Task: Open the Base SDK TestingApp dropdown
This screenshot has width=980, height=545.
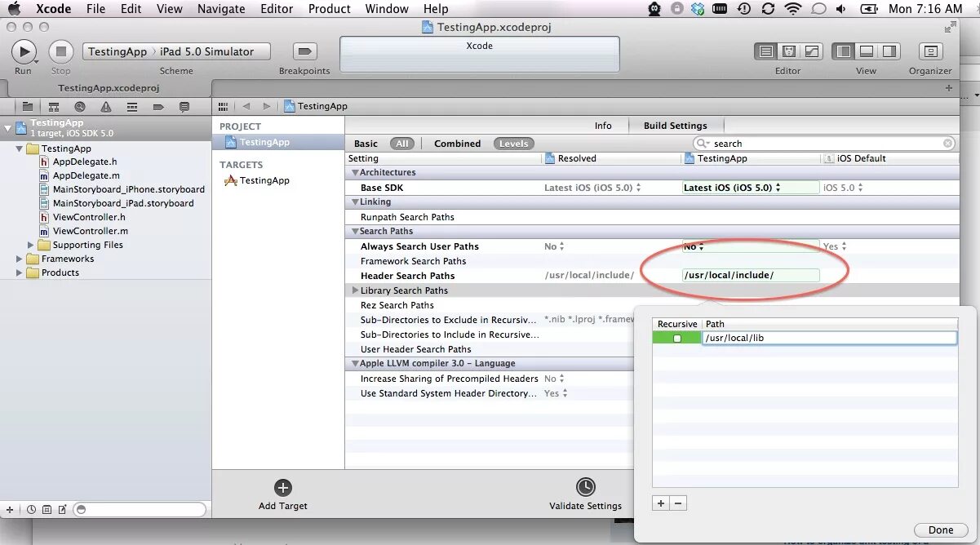Action: (x=750, y=188)
